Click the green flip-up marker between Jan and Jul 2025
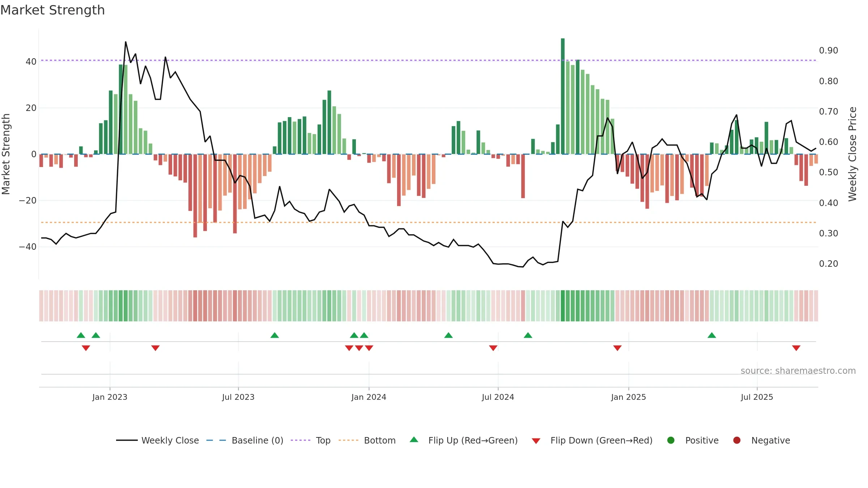The image size is (868, 488). tap(712, 335)
